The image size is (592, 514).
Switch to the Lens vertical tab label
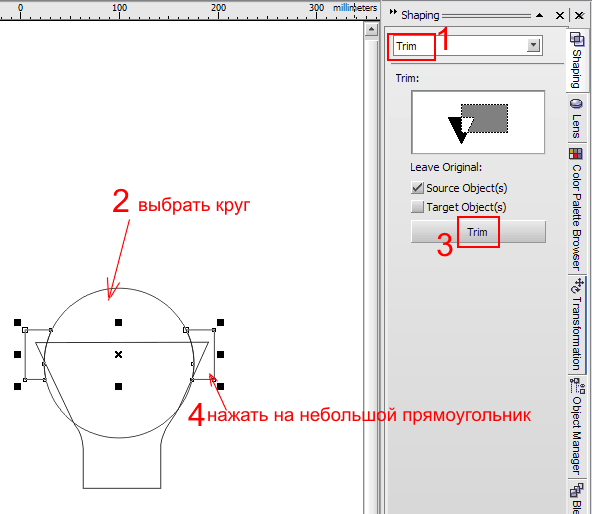pos(576,126)
